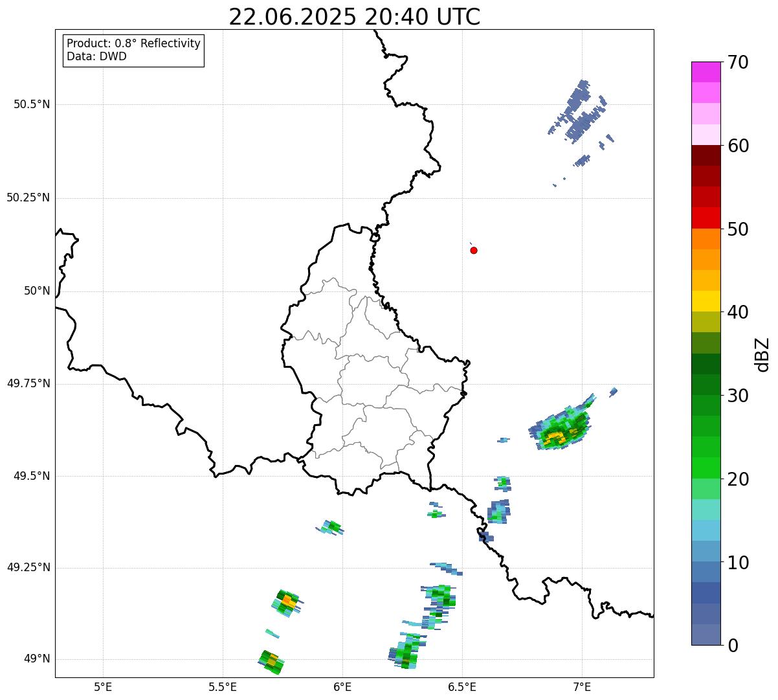Click the bottom slate-blue swatch above 0
Image resolution: width=778 pixels, height=700 pixels.
(706, 635)
